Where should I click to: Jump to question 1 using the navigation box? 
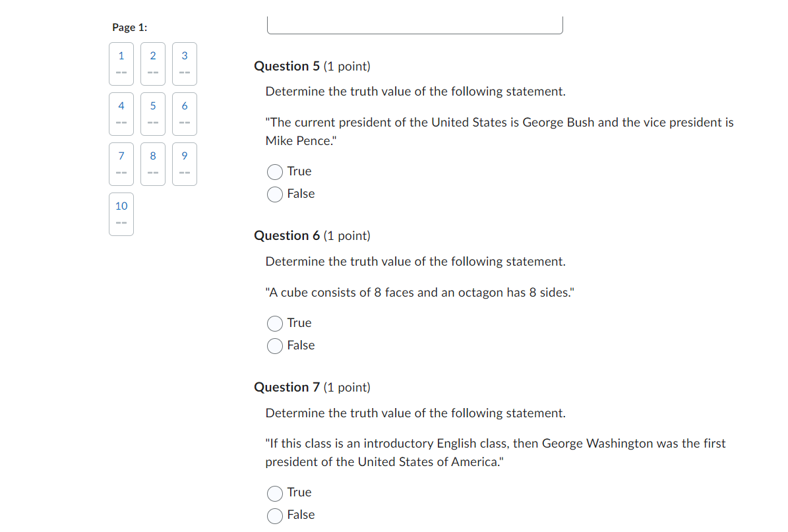click(121, 63)
